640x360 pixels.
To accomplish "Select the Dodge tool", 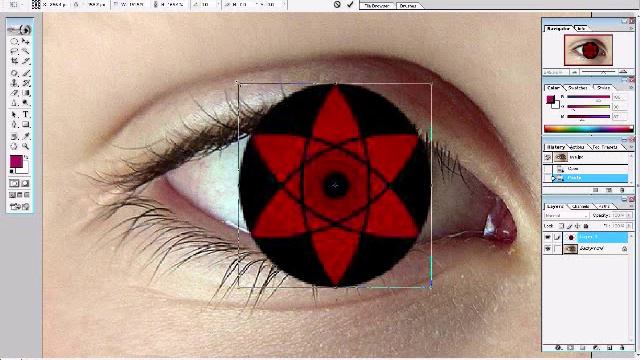I will click(26, 103).
